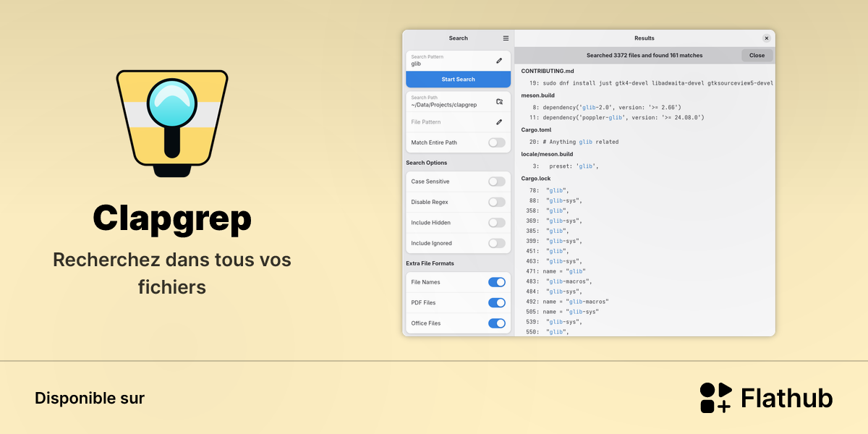Click the Flathub logo

point(766,398)
